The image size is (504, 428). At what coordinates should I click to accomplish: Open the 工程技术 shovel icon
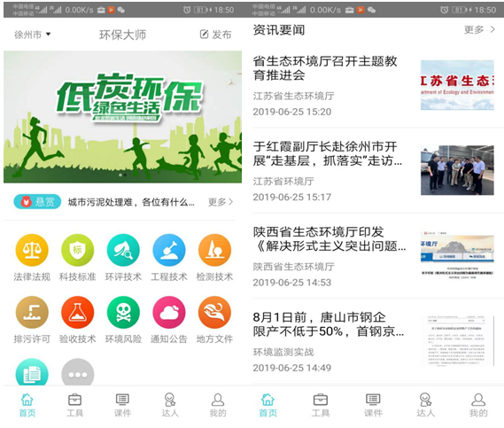(169, 250)
